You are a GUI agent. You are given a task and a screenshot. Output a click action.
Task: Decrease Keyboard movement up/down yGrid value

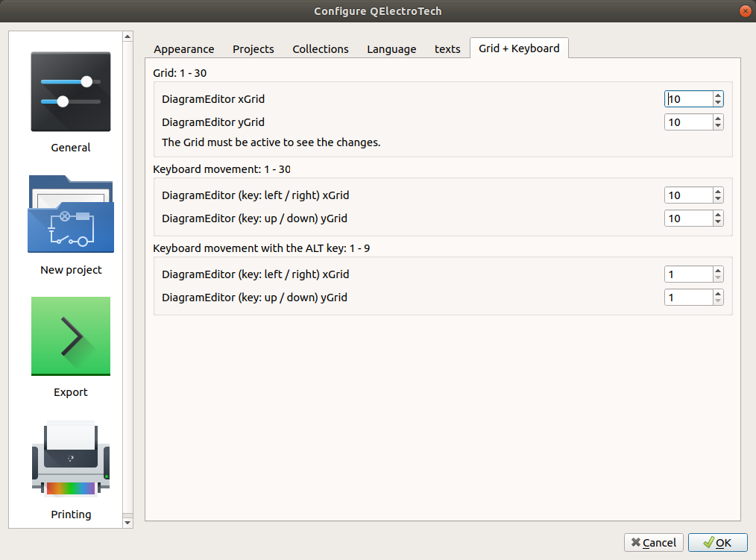pyautogui.click(x=718, y=222)
